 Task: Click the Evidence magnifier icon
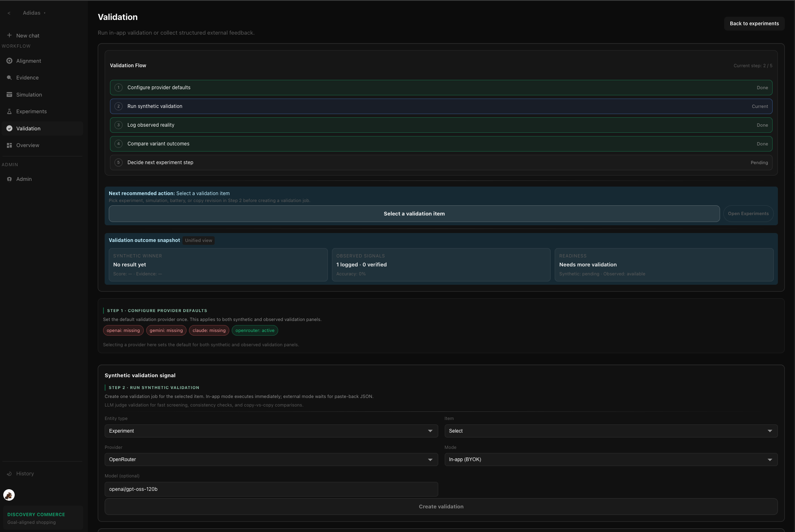[x=9, y=77]
